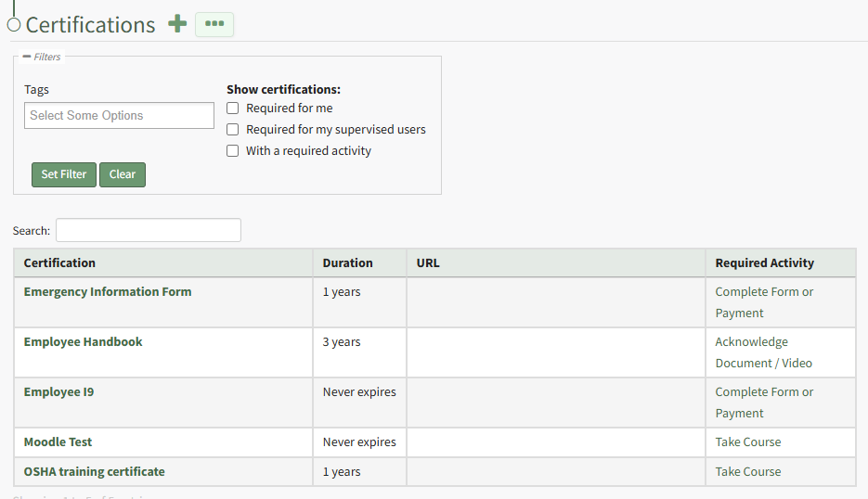Collapse the Filters section

coord(27,57)
